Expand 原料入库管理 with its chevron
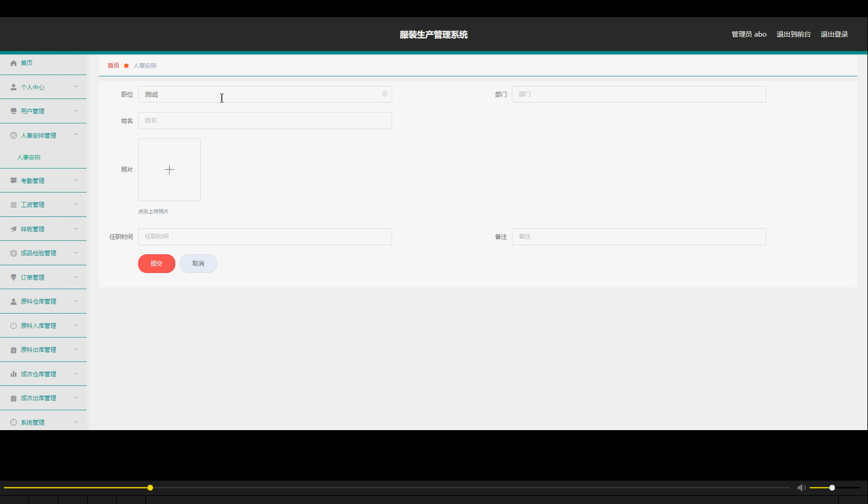The height and width of the screenshot is (504, 868). coord(76,325)
